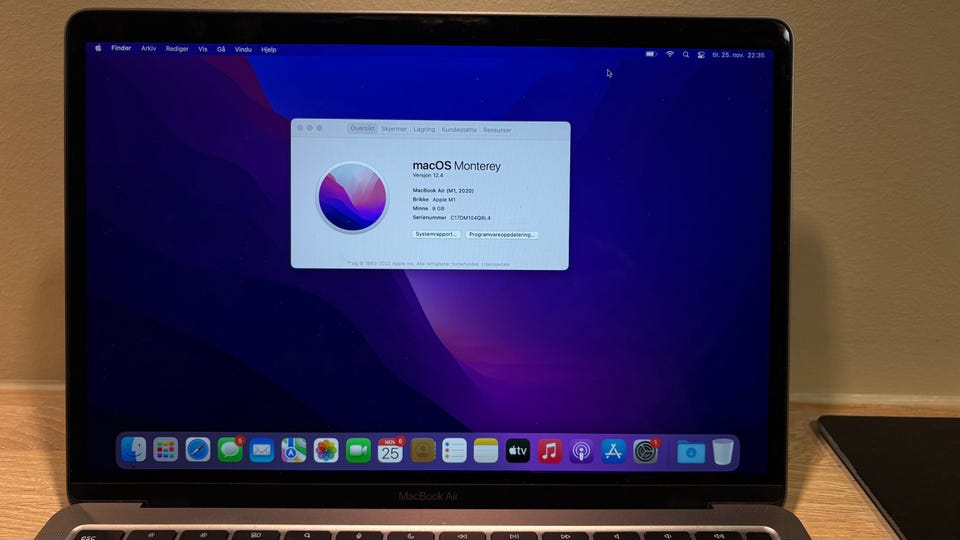Open Finder from the Dock

[133, 451]
